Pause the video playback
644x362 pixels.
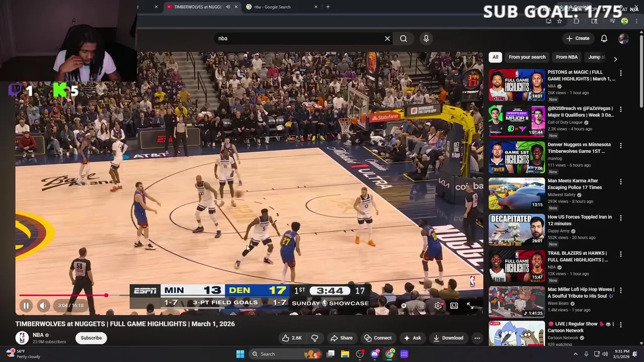tap(26, 305)
